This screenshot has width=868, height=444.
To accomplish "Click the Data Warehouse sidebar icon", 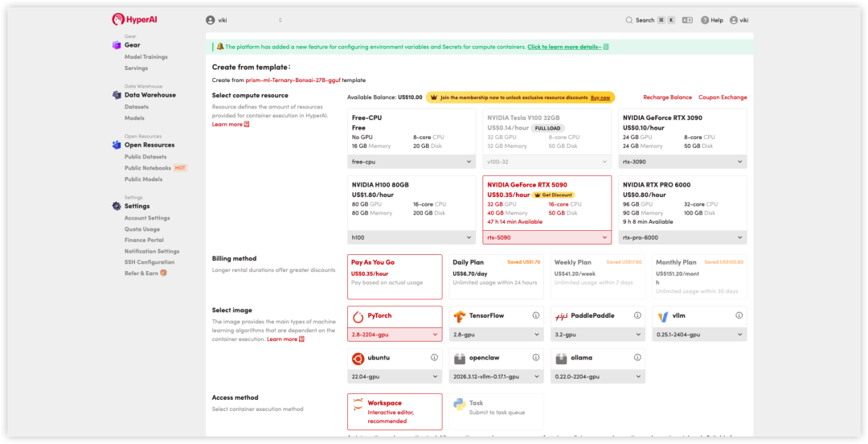I will tap(117, 95).
